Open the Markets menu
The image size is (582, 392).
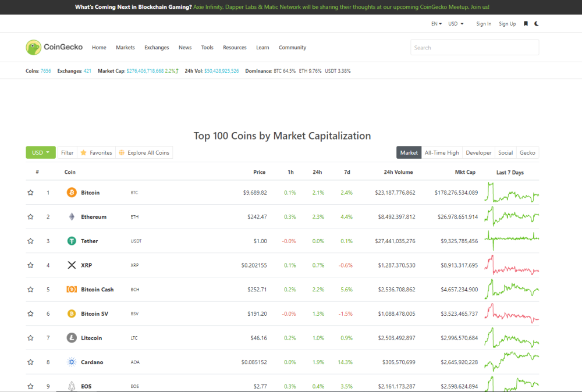125,48
